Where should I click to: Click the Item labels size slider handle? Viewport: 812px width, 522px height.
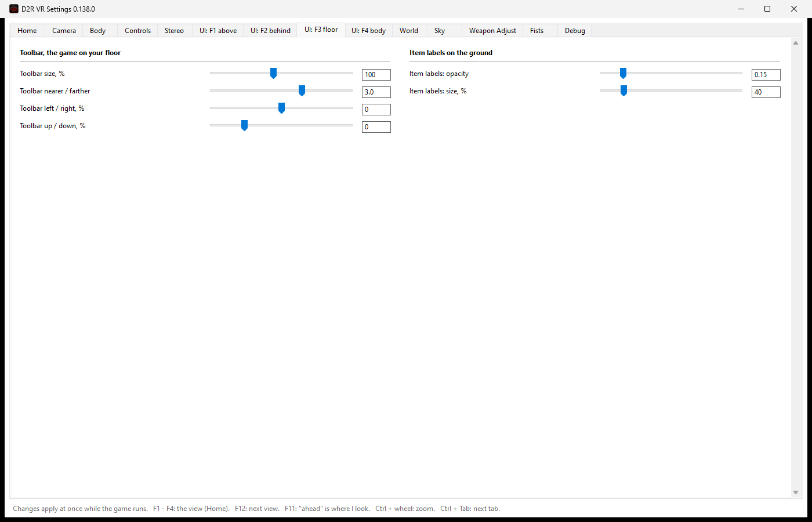pyautogui.click(x=623, y=91)
